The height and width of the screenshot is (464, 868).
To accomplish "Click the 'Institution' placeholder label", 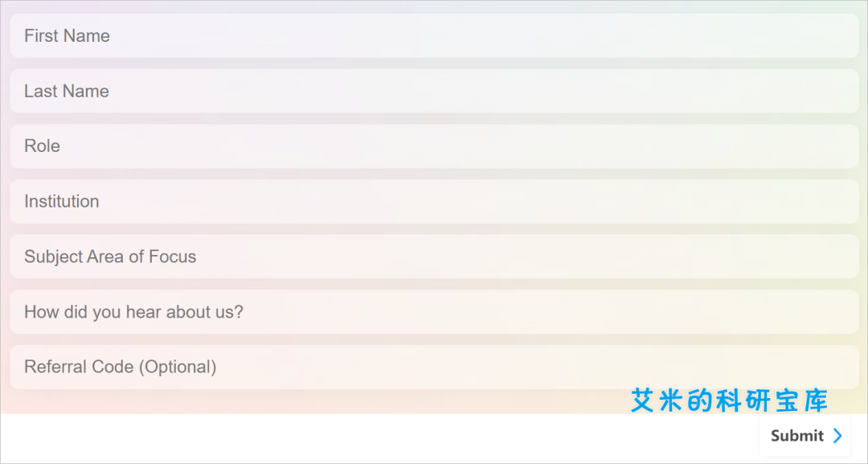I will point(61,202).
